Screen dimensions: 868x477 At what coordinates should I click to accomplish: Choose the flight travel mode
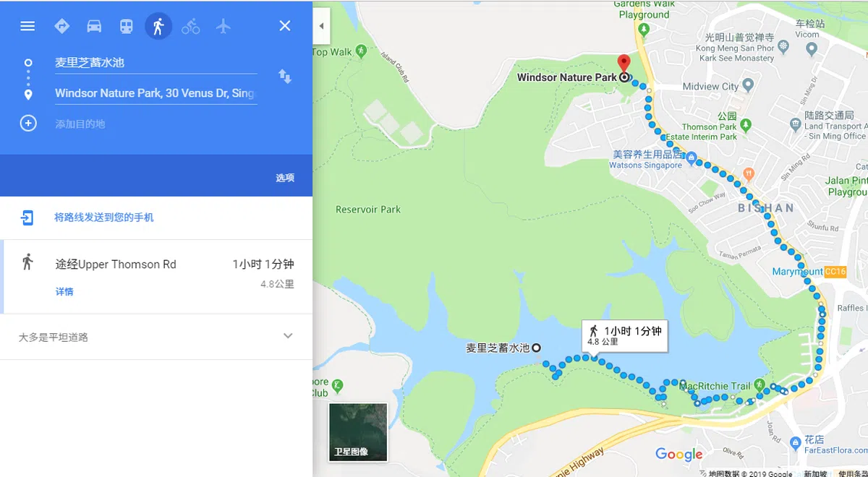[223, 26]
